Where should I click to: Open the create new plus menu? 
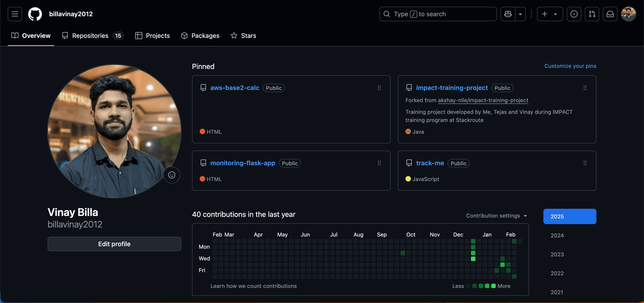tap(550, 14)
